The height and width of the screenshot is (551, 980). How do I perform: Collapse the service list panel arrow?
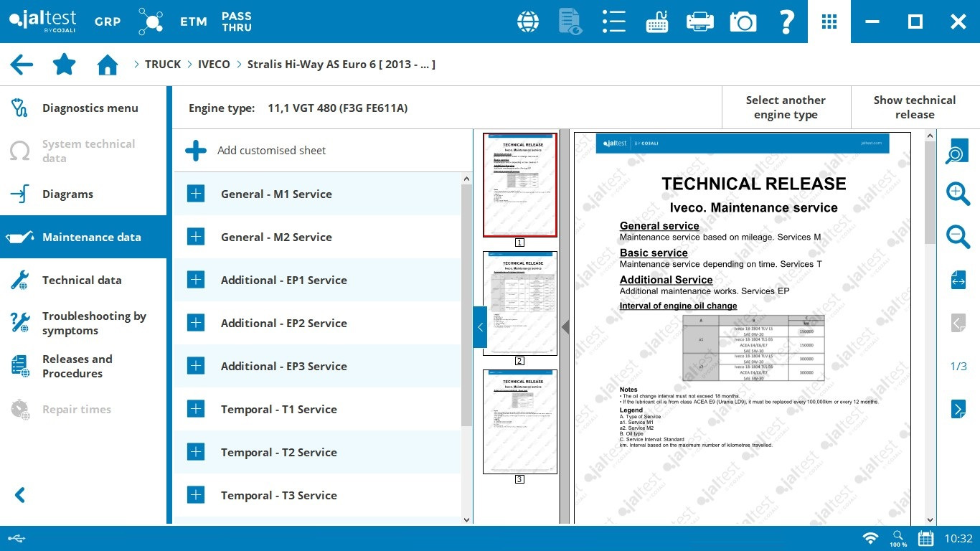click(x=480, y=327)
